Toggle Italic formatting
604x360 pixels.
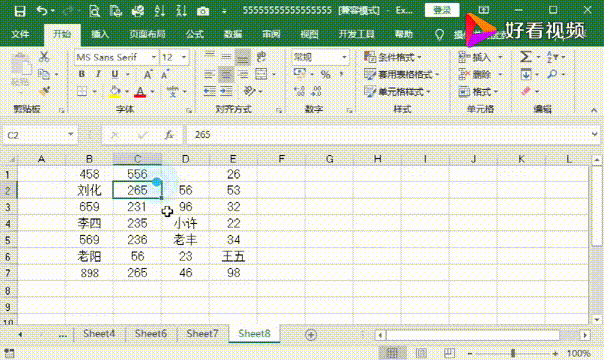[98, 74]
